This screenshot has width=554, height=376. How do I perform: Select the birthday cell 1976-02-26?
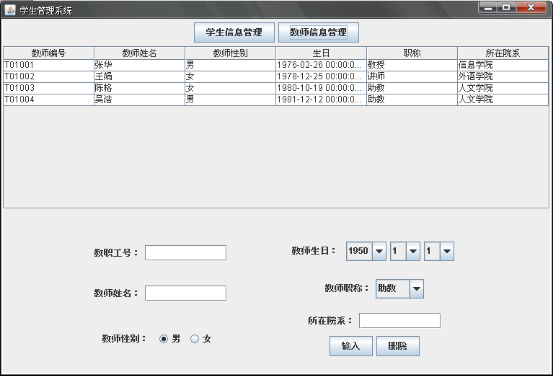321,65
